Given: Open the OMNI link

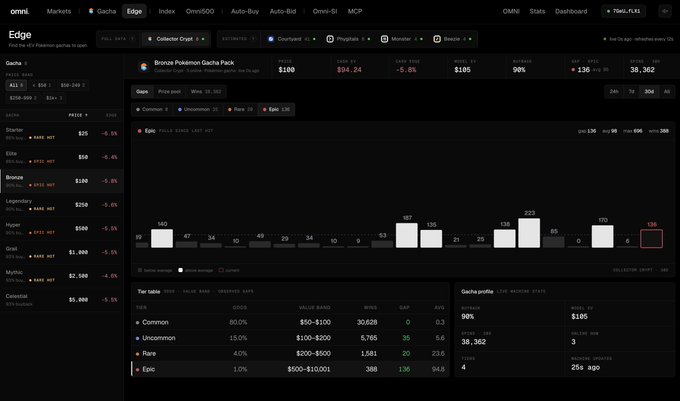Looking at the screenshot, I should tap(511, 11).
